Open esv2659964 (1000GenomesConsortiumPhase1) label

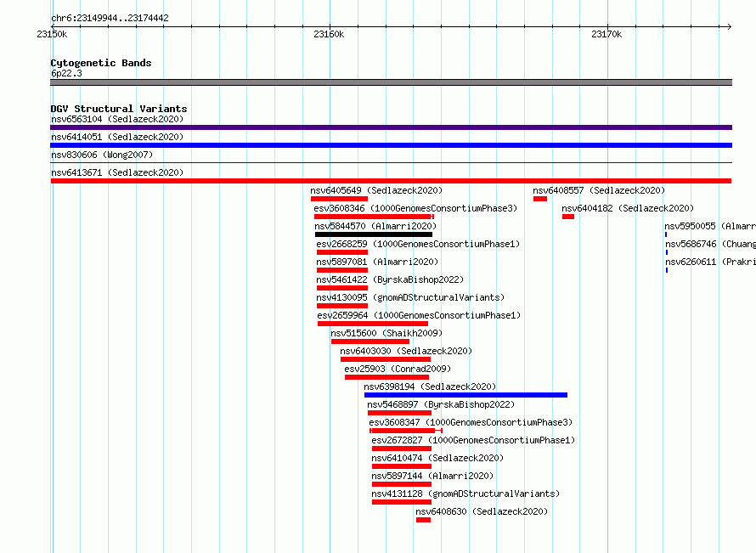[x=419, y=315]
